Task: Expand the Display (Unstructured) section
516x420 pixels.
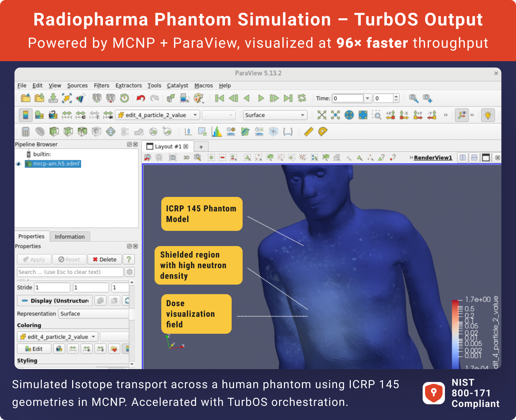Action: pyautogui.click(x=55, y=301)
